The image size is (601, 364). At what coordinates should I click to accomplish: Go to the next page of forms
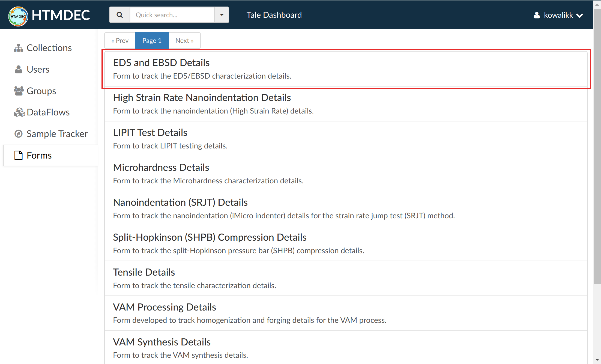click(x=184, y=40)
